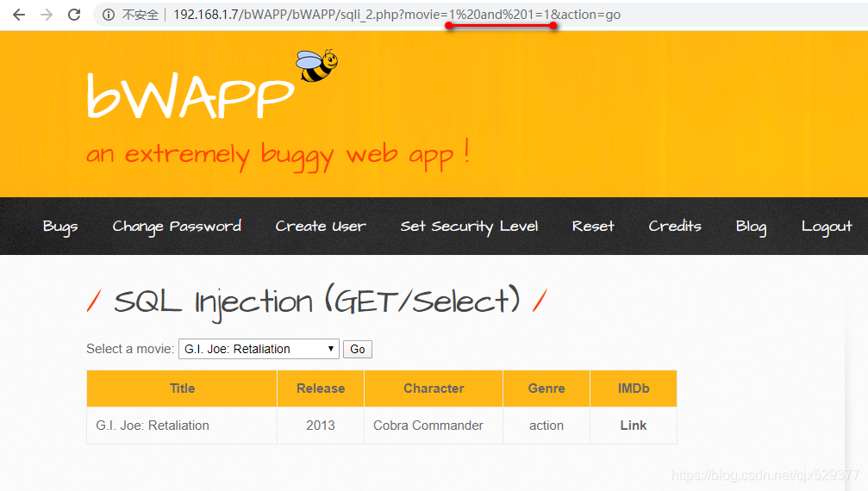This screenshot has width=868, height=491.
Task: Go back with the browser back arrow
Action: (x=19, y=15)
